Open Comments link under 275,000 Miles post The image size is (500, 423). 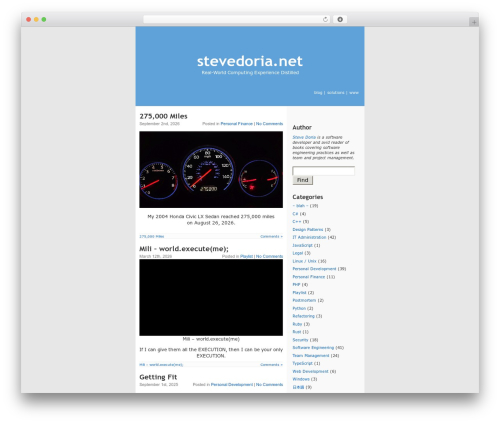click(271, 237)
